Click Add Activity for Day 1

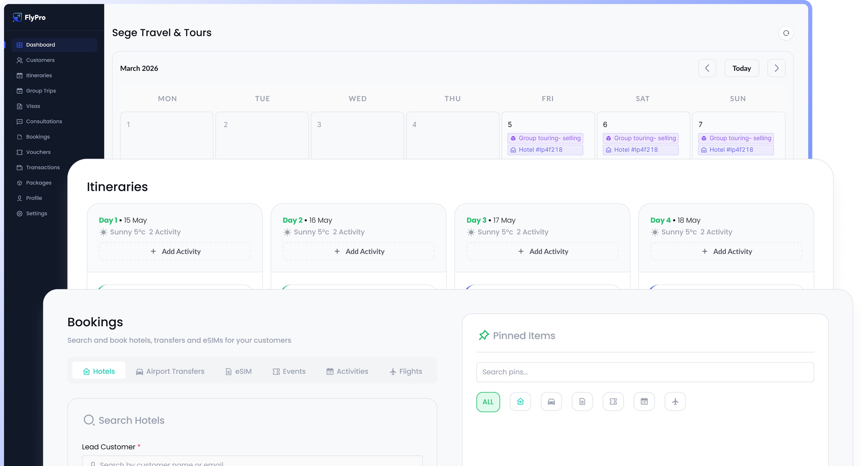coord(175,251)
